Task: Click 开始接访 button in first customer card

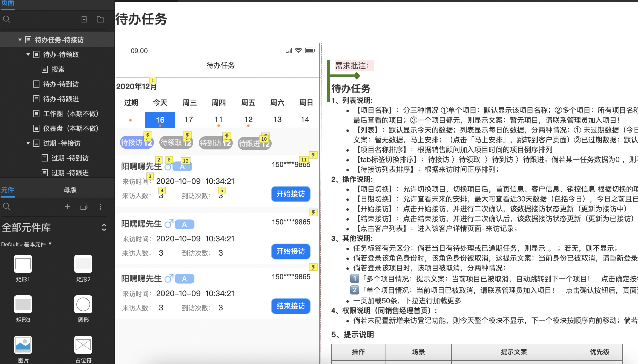Action: 291,194
